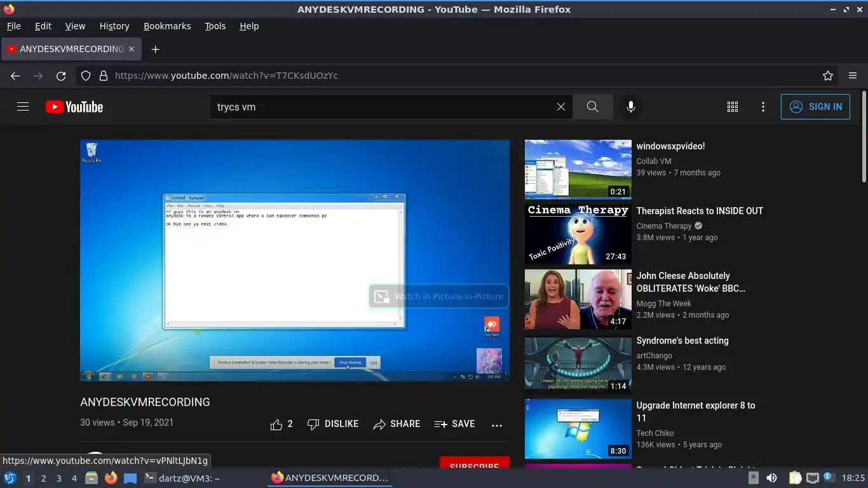Screen dimensions: 868x488
Task: Open Upgrade Internet explorer video thumbnail
Action: 578,429
